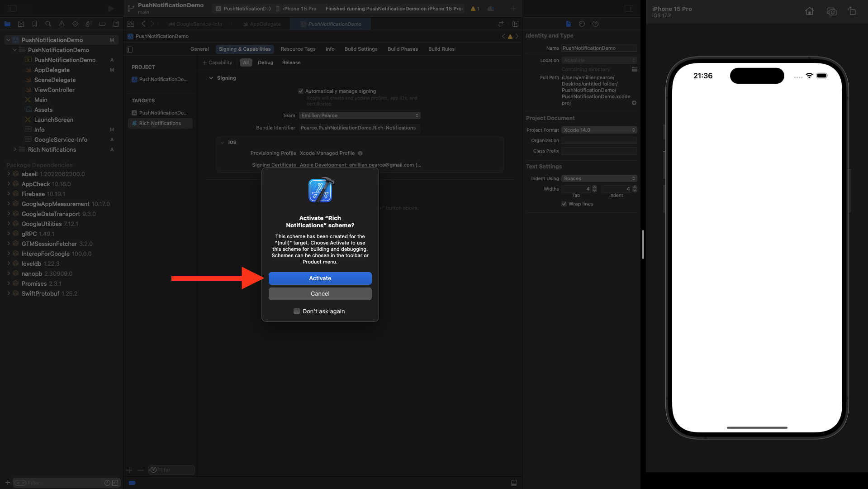
Task: Collapse the Signing section
Action: 211,78
